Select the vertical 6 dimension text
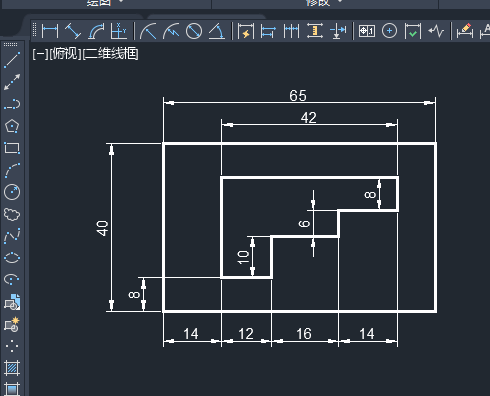490x396 pixels. click(304, 223)
